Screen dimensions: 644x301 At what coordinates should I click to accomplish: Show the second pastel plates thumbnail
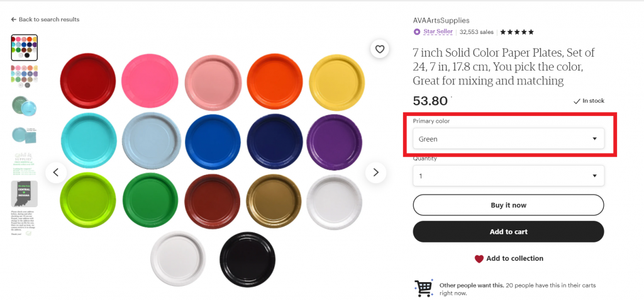pos(25,75)
